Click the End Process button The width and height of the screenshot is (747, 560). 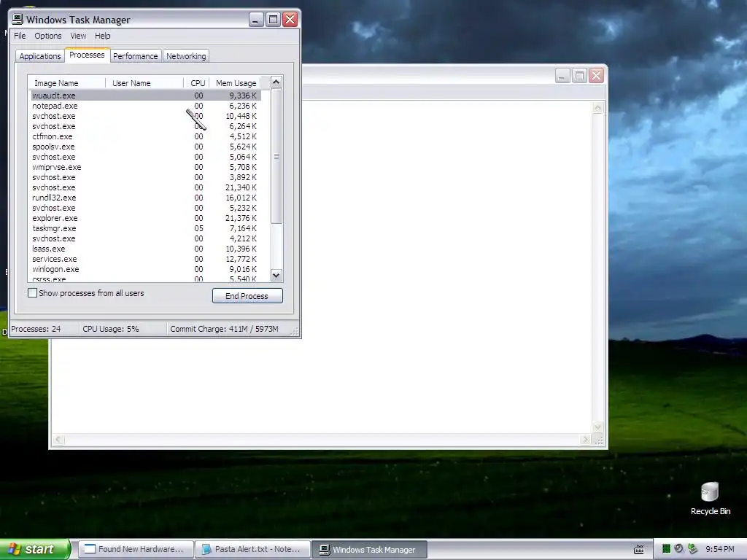click(247, 296)
